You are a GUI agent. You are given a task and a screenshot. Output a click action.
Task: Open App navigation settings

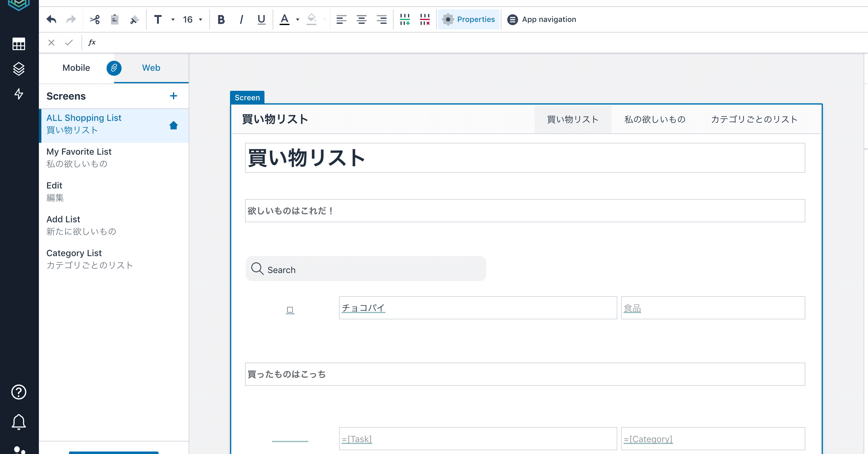[541, 19]
